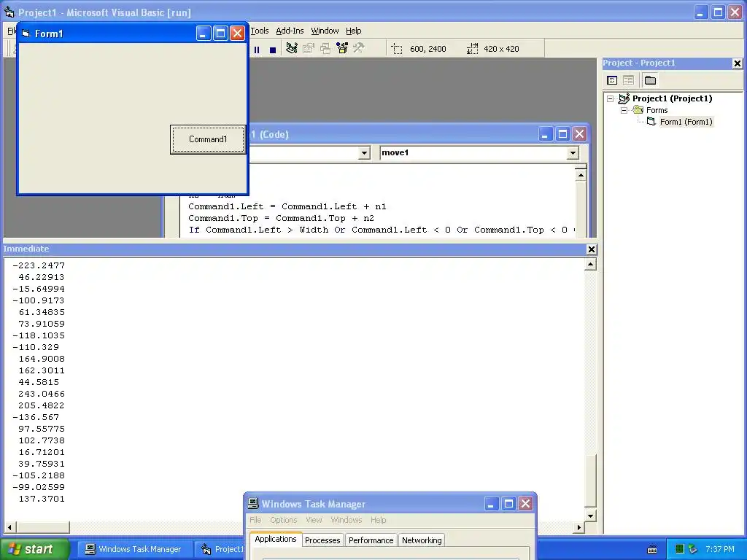Click the Windows Start button
The height and width of the screenshot is (560, 747).
pos(34,549)
